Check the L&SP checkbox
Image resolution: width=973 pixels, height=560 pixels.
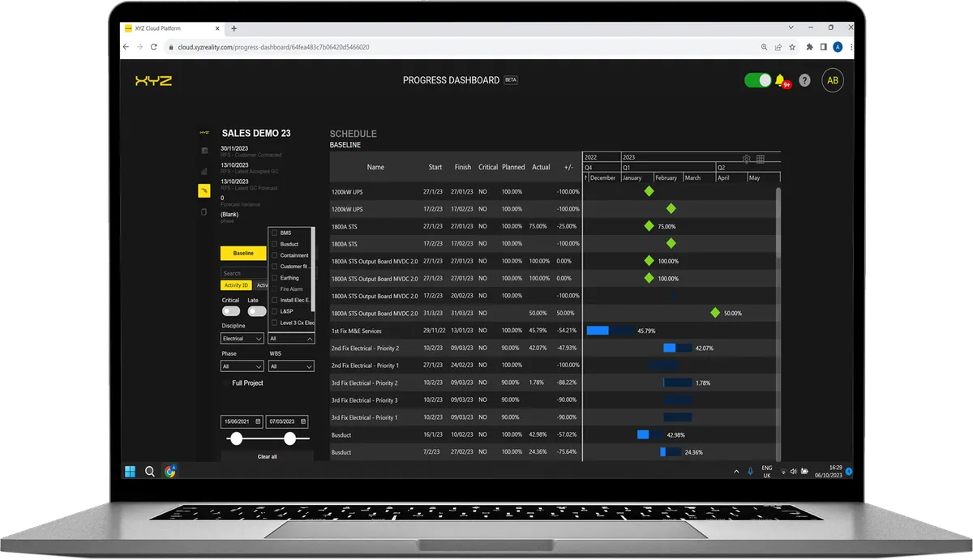(275, 311)
